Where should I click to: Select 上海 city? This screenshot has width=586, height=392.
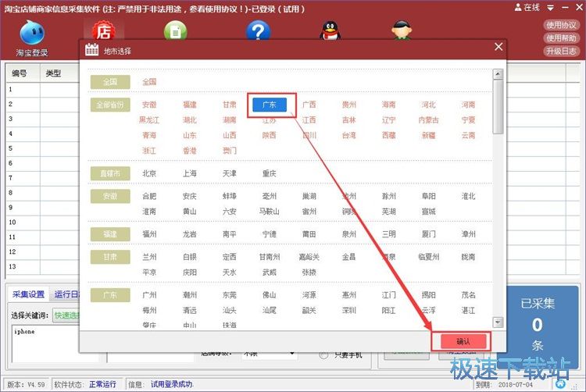click(x=190, y=173)
